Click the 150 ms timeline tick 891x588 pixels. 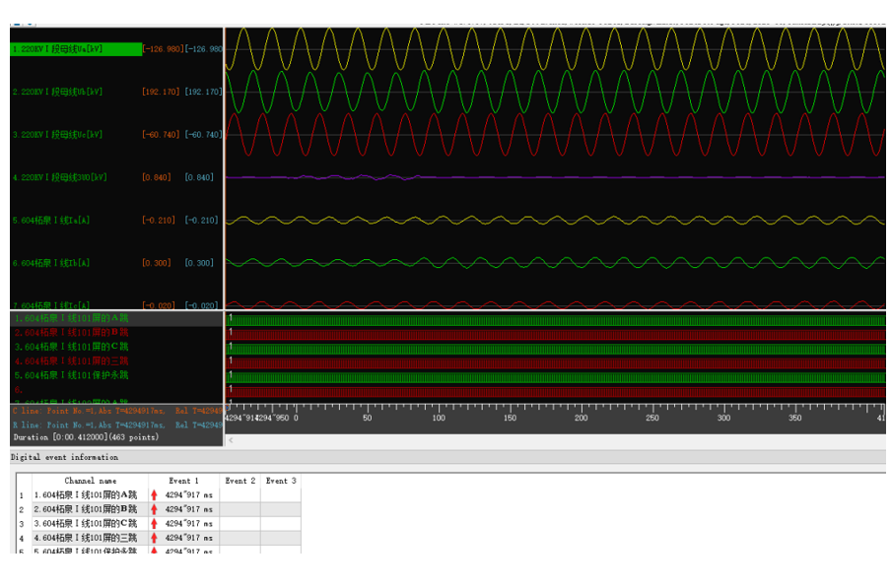click(x=510, y=418)
